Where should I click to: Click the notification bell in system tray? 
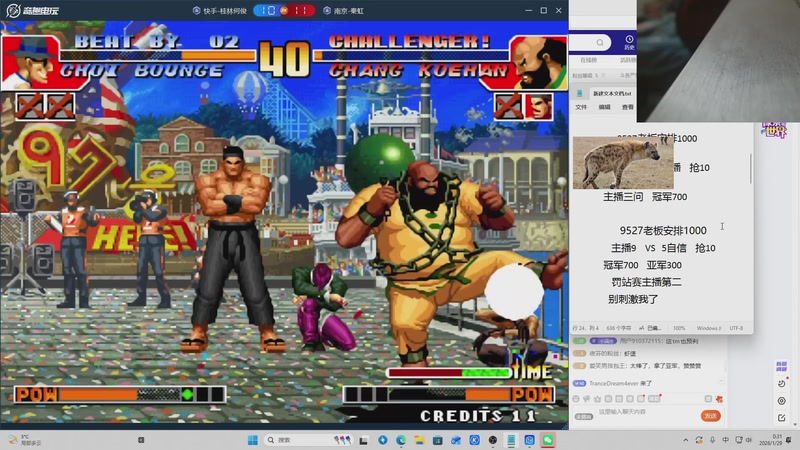[788, 440]
